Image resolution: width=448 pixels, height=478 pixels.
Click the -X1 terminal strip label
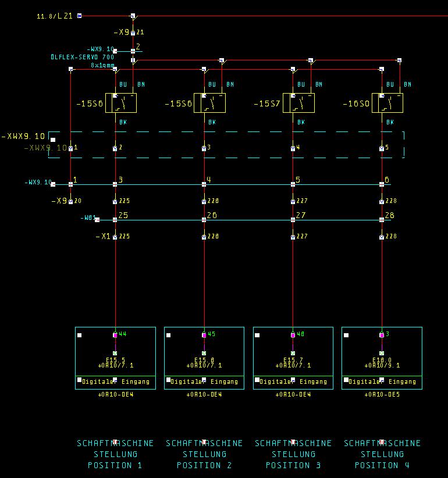[x=103, y=237]
